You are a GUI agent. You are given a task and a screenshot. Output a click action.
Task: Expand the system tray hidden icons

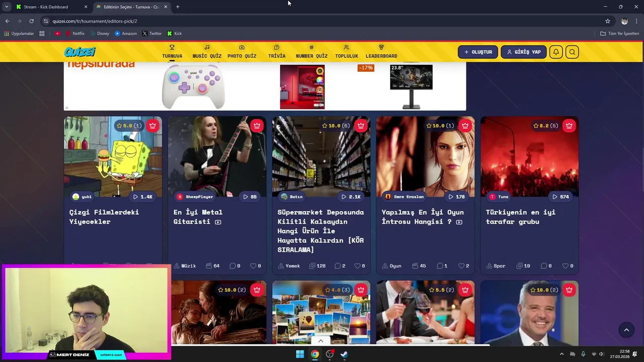pos(561,354)
